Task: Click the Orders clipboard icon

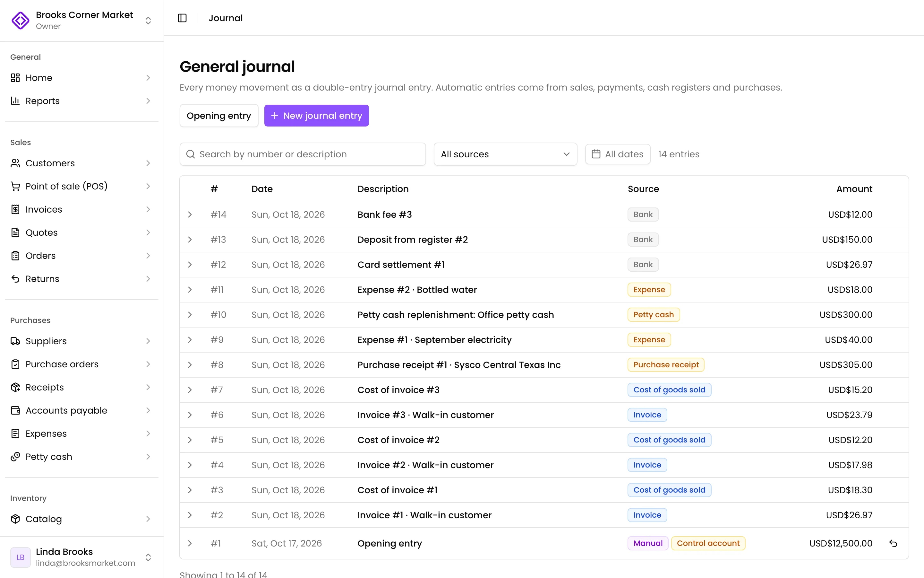Action: (x=15, y=256)
